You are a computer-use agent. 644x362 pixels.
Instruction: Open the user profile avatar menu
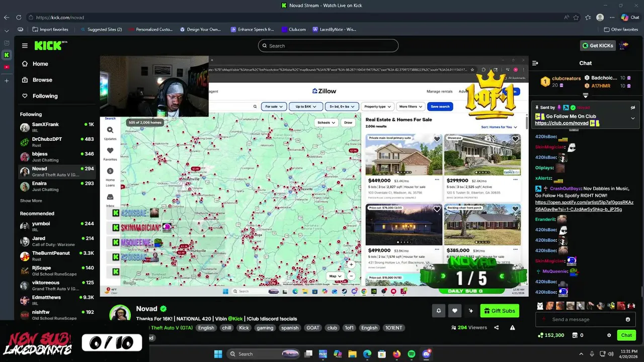pos(624,46)
